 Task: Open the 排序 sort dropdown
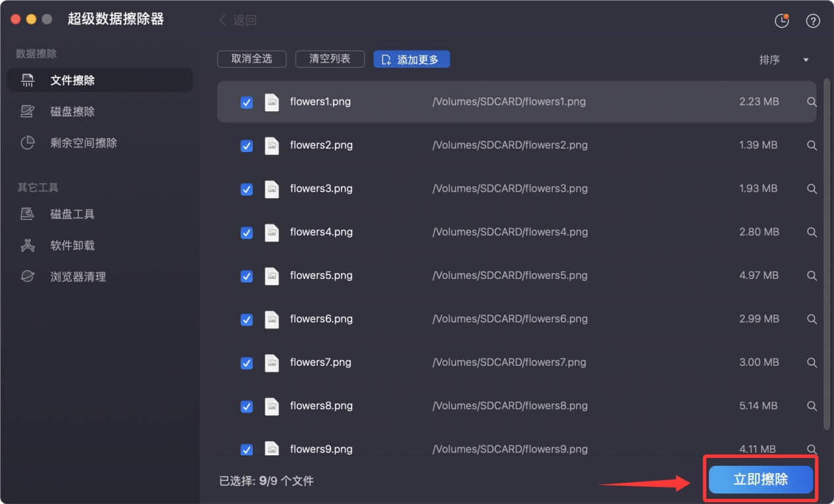pyautogui.click(x=769, y=60)
